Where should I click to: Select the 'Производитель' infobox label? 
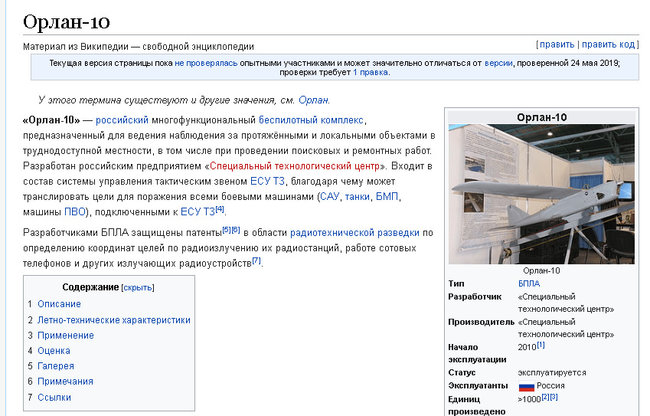[481, 322]
